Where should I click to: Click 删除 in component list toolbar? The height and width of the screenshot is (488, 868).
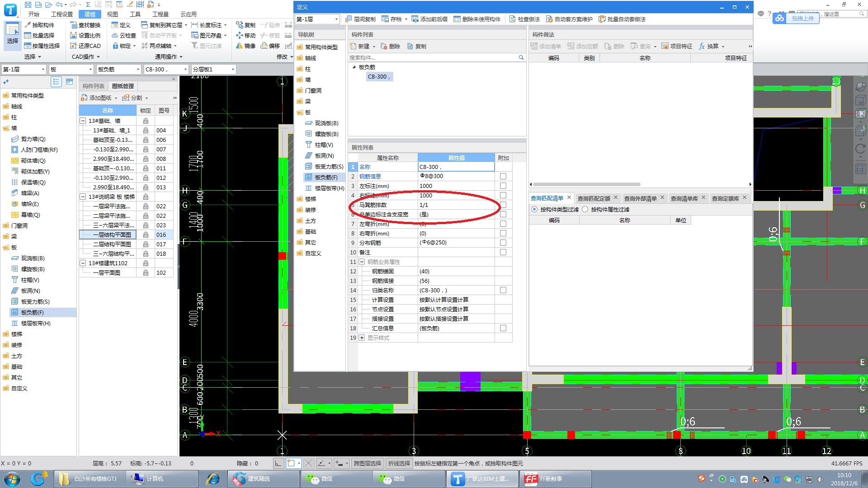(390, 46)
